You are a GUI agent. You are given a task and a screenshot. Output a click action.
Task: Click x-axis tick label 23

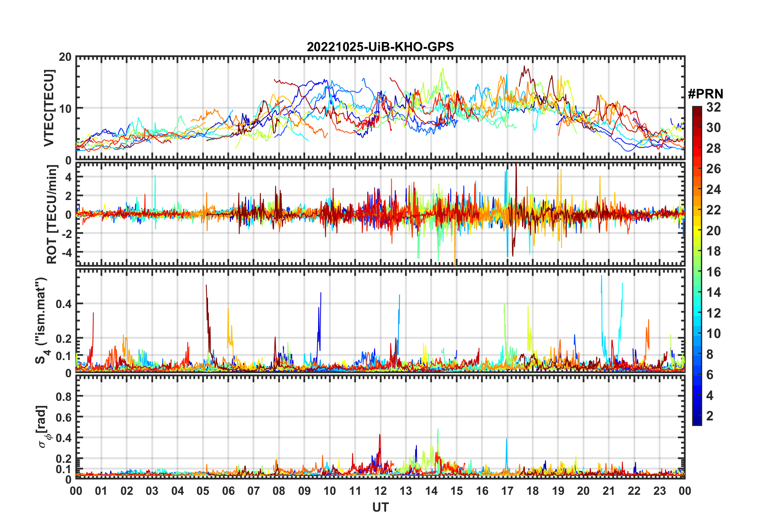(x=659, y=491)
